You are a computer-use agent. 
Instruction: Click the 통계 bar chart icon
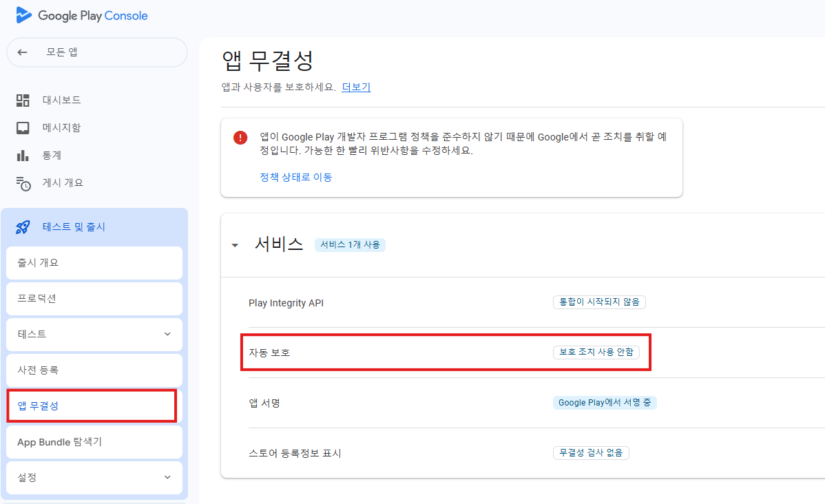tap(23, 156)
